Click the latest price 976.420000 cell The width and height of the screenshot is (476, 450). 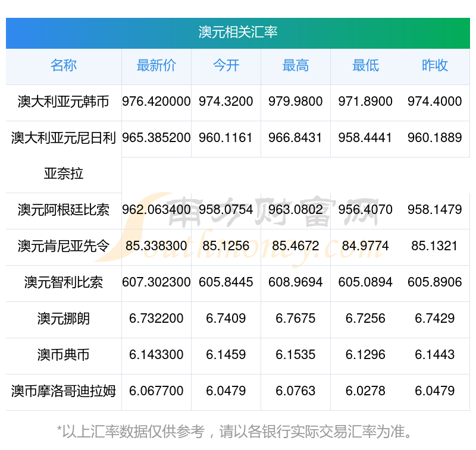(156, 102)
